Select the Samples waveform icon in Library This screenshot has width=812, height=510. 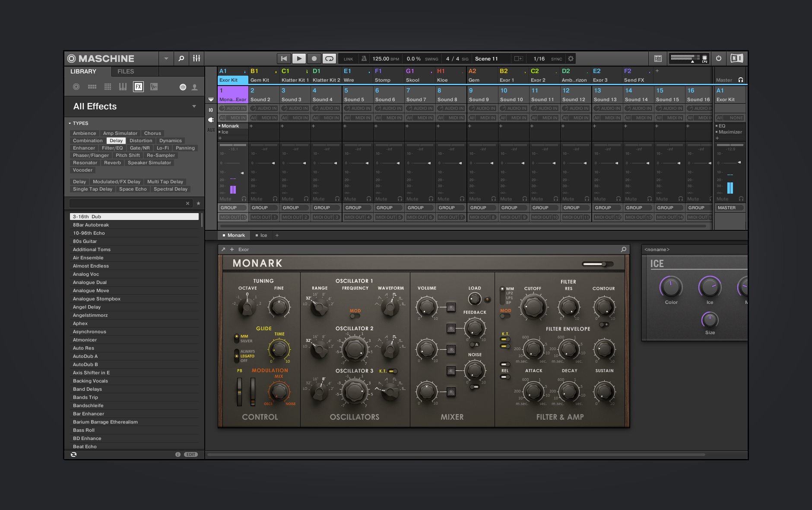(154, 87)
